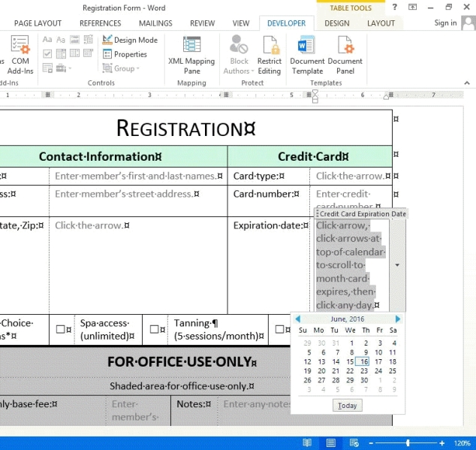This screenshot has width=476, height=450.
Task: Click the user account picture
Action: (x=468, y=23)
